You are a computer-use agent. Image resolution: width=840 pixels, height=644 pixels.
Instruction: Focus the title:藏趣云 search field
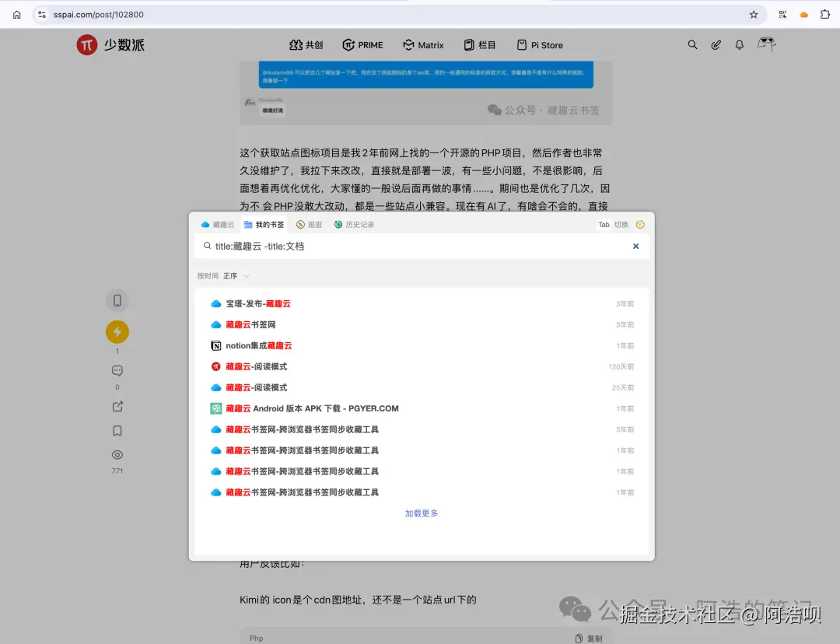tap(422, 247)
